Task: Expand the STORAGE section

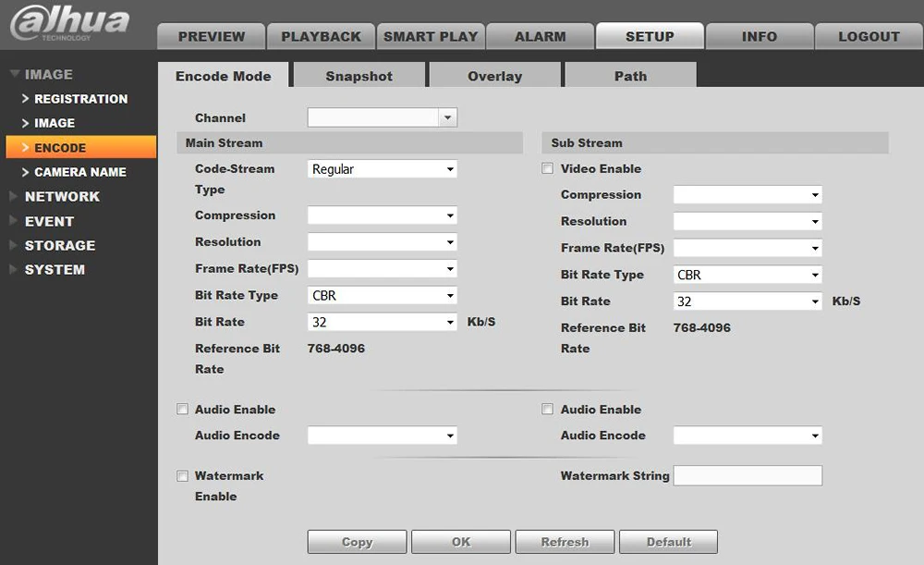Action: tap(59, 245)
